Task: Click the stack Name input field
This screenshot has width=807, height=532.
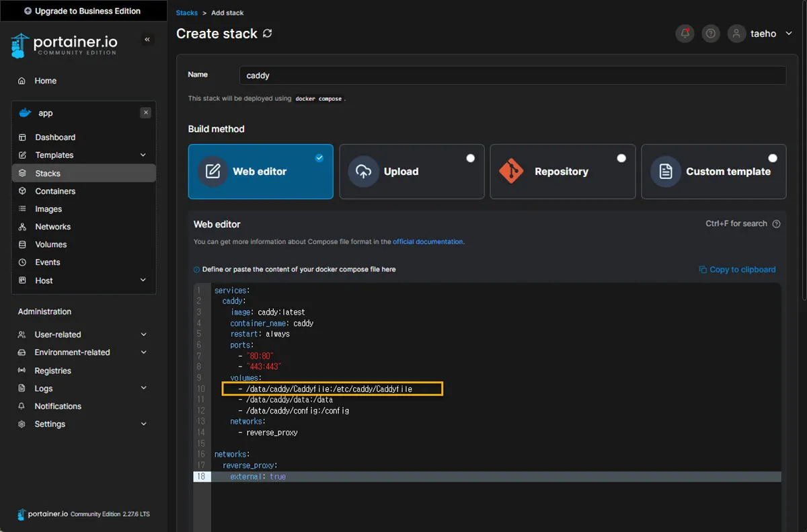Action: 512,75
